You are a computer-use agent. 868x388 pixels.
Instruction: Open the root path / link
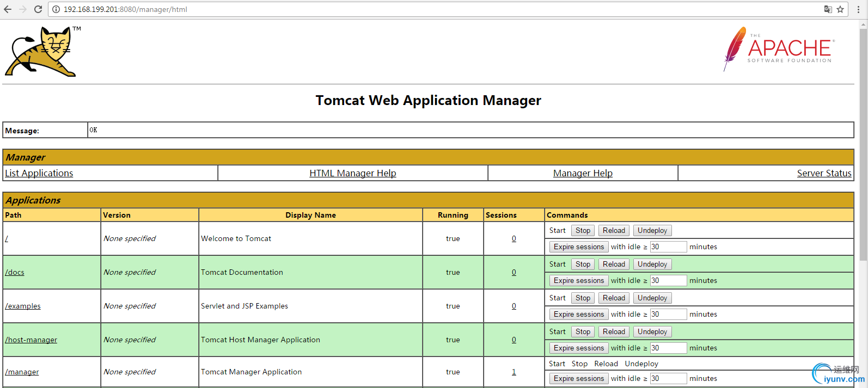(7, 238)
